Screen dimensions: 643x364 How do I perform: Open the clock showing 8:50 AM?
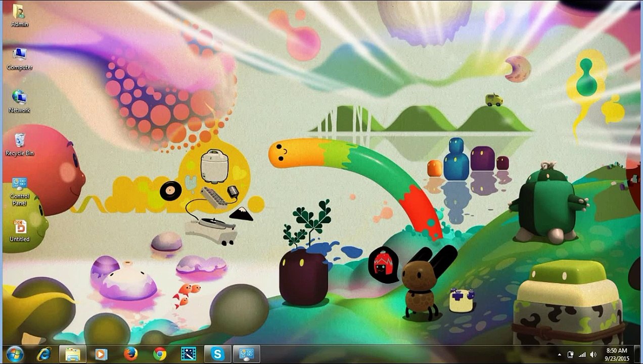click(x=617, y=354)
